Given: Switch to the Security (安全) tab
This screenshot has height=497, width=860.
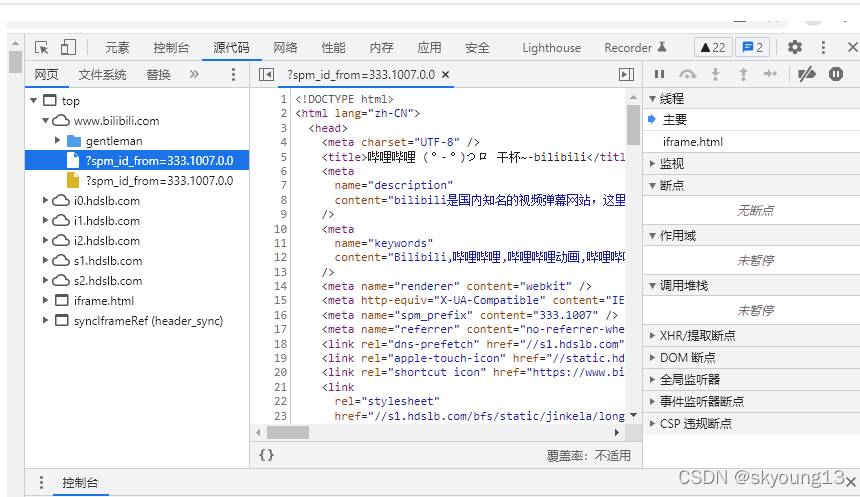Looking at the screenshot, I should pos(477,48).
